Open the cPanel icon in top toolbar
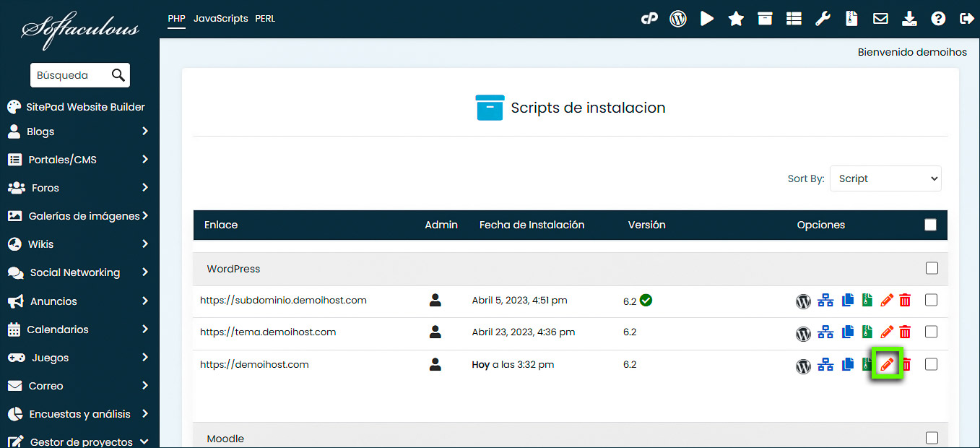 click(x=649, y=19)
